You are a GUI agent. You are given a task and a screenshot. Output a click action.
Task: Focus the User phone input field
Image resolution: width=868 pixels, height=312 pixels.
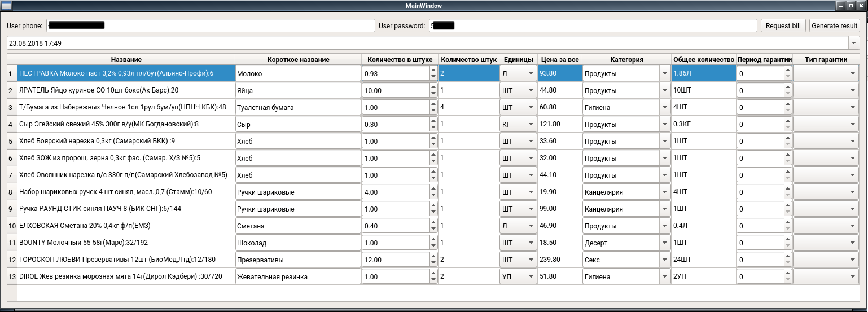click(x=211, y=25)
